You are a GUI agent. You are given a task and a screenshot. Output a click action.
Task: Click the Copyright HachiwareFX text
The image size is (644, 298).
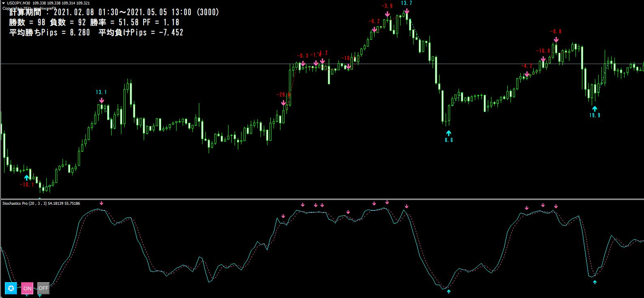(28, 8)
